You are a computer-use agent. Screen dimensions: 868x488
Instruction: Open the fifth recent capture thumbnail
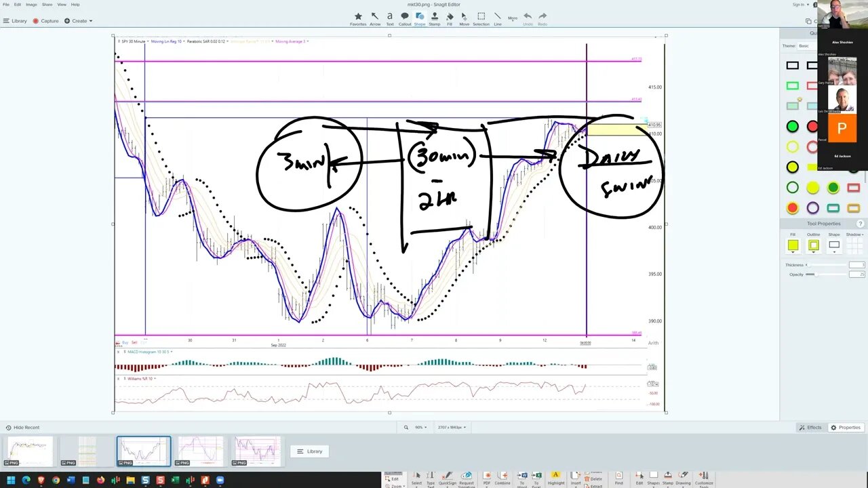[258, 451]
